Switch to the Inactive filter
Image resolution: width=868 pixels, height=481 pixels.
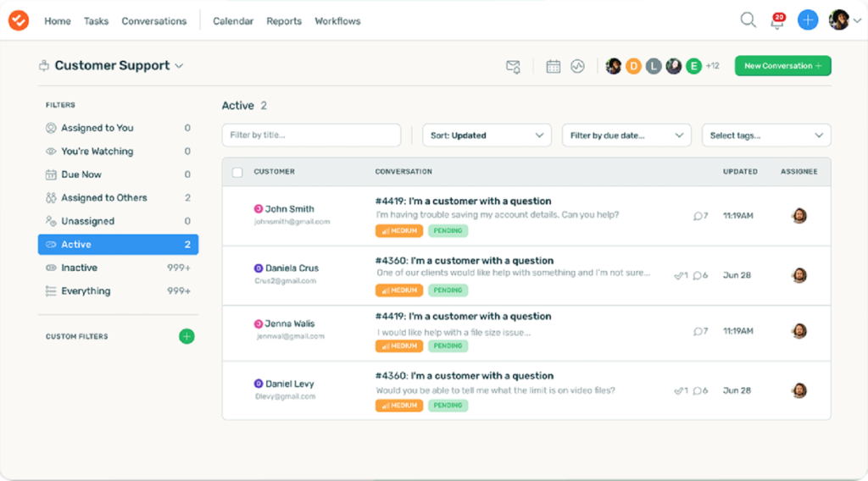tap(118, 268)
